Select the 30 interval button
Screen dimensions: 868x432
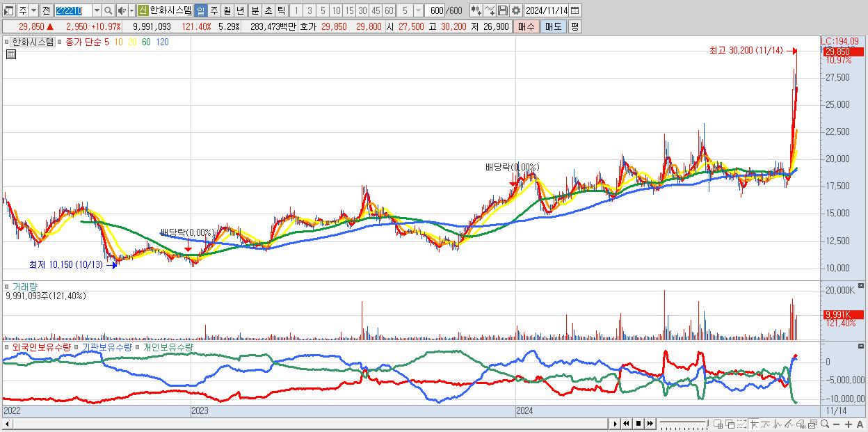[362, 10]
